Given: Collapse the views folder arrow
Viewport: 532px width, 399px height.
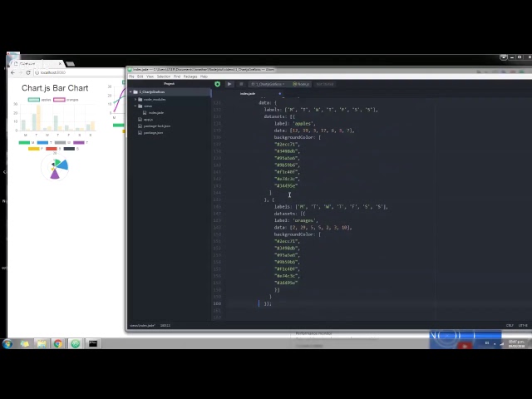Looking at the screenshot, I should click(x=135, y=106).
